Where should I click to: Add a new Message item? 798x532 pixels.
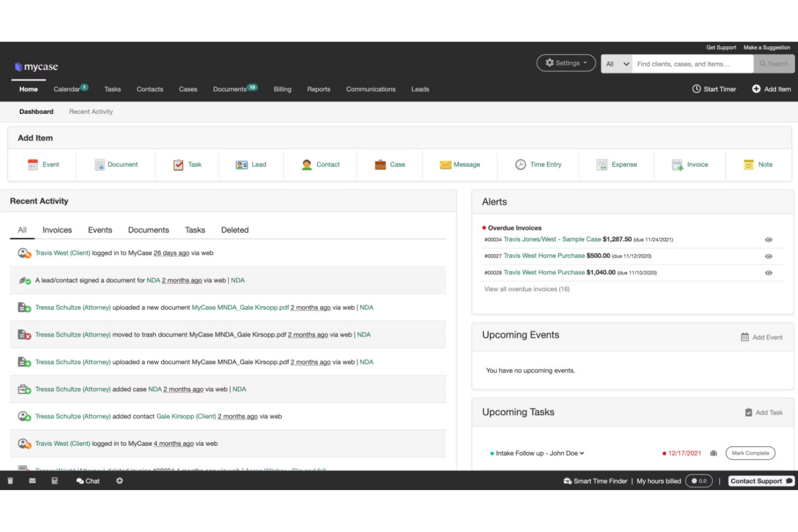[x=460, y=165]
